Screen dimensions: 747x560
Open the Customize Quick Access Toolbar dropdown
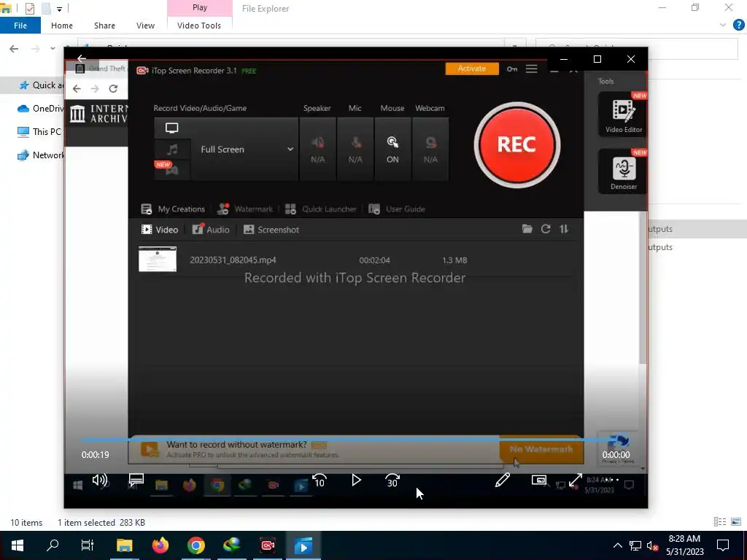coord(59,9)
